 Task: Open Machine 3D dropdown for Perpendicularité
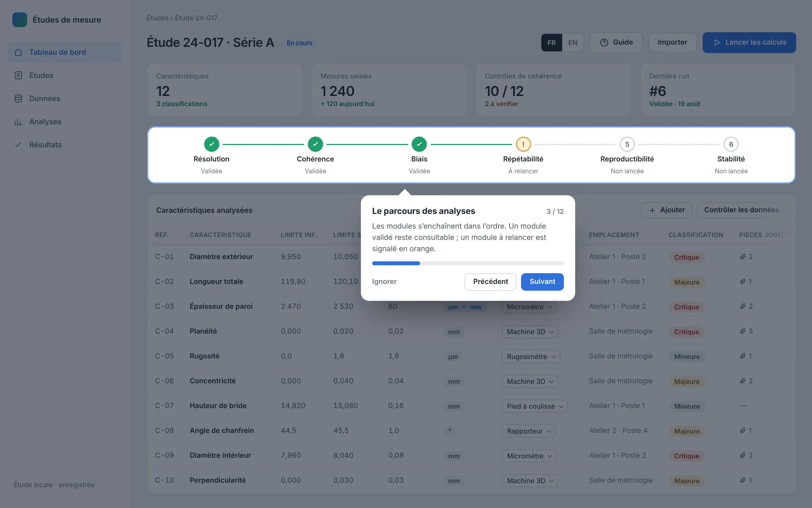tap(530, 481)
